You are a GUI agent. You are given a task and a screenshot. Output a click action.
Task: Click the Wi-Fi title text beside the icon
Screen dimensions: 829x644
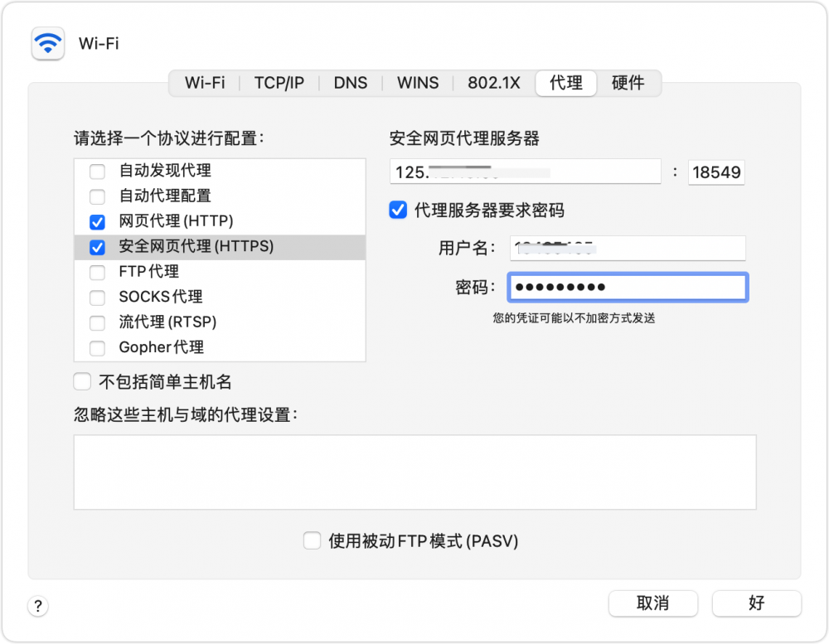tap(99, 43)
